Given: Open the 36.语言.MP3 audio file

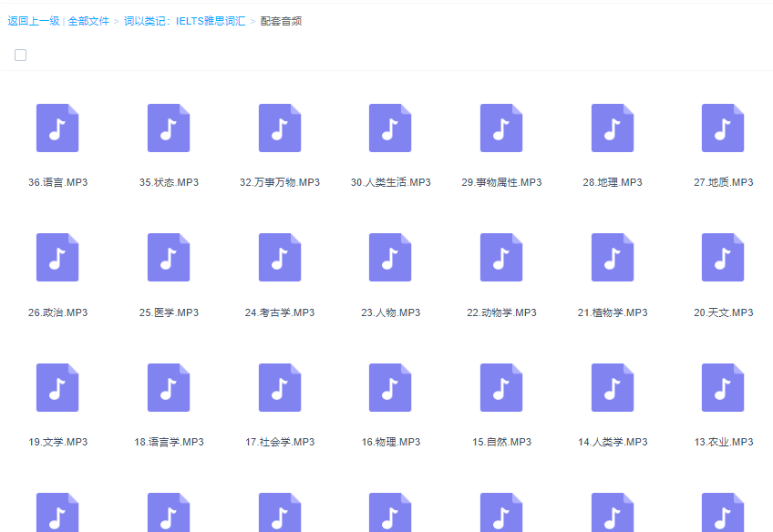Looking at the screenshot, I should (x=57, y=128).
